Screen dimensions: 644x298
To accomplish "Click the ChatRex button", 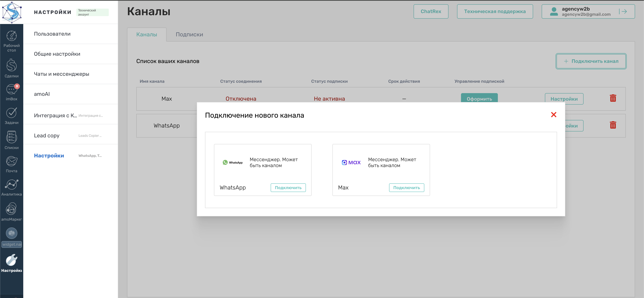I will pyautogui.click(x=431, y=11).
